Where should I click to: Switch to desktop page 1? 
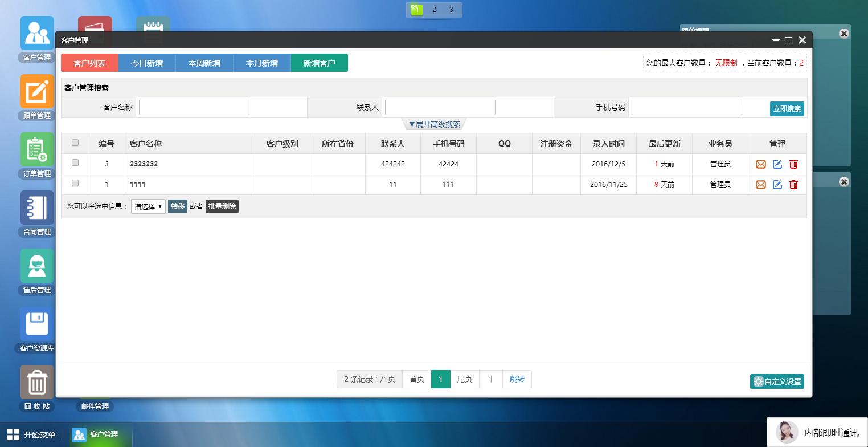tap(417, 10)
